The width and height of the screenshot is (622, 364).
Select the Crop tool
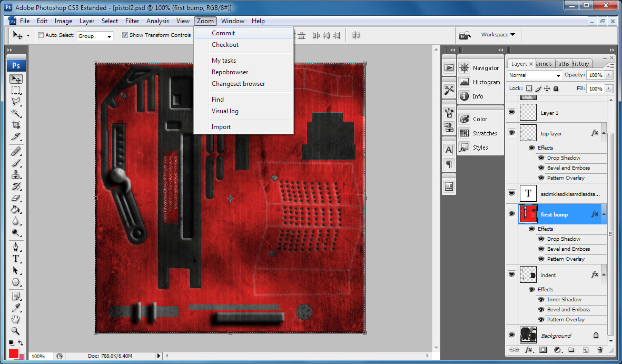(x=16, y=125)
